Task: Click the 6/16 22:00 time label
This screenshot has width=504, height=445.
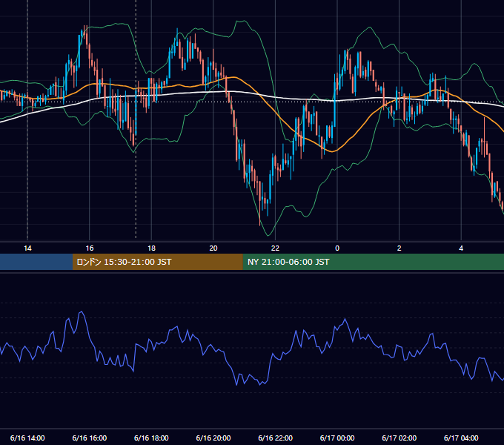Action: pos(275,438)
